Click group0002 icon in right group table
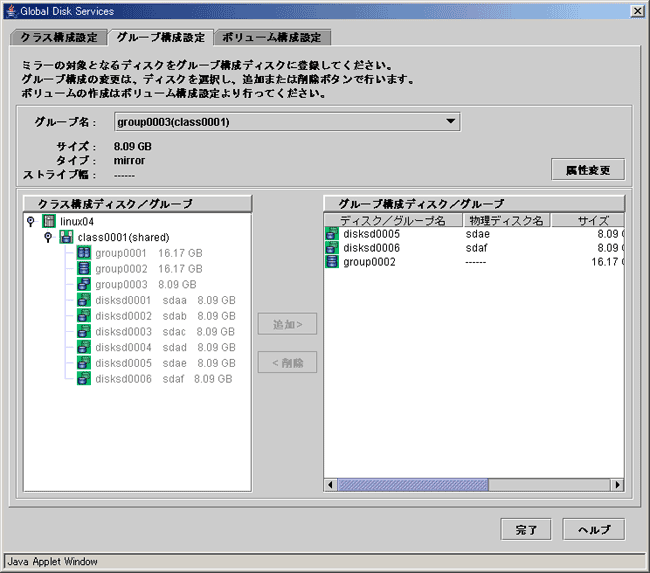 tap(332, 262)
